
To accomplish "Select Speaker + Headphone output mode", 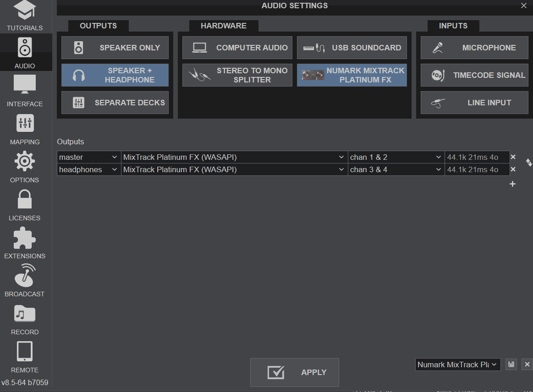I will tap(115, 75).
